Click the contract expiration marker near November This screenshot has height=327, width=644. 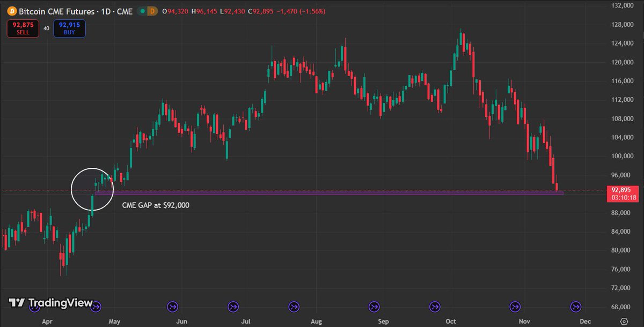coord(515,307)
